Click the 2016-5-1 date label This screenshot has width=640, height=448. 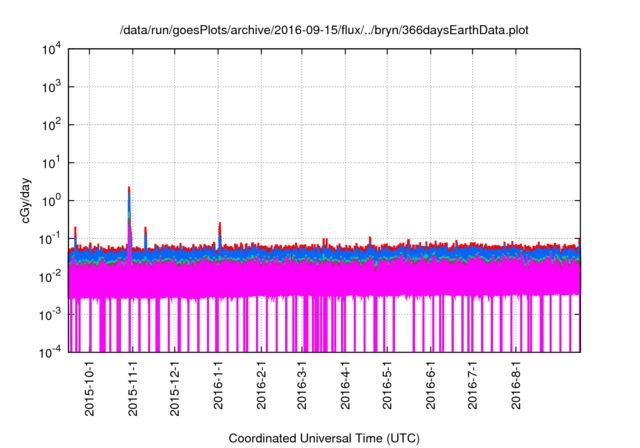(x=387, y=385)
